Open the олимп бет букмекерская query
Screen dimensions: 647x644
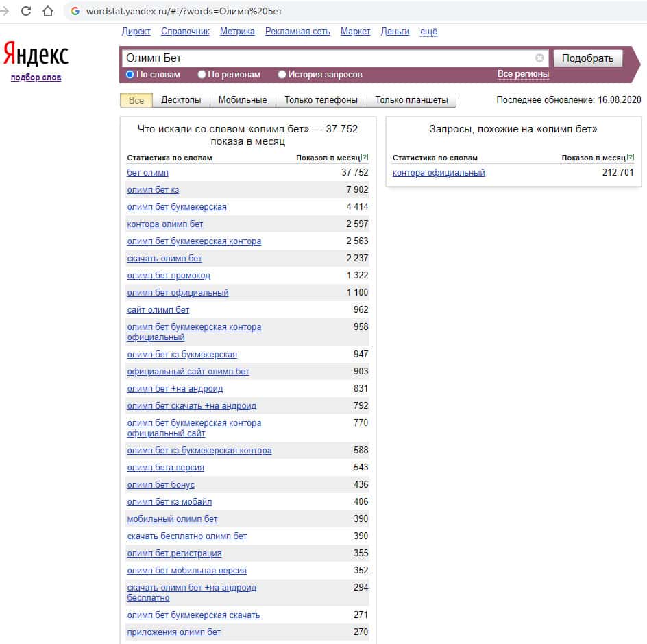coord(177,207)
